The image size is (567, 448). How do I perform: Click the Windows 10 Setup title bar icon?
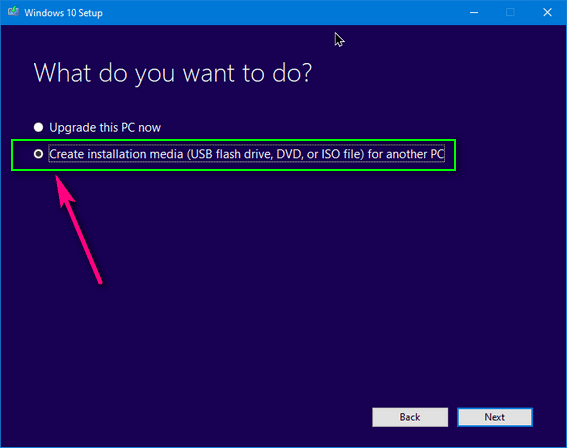point(13,12)
